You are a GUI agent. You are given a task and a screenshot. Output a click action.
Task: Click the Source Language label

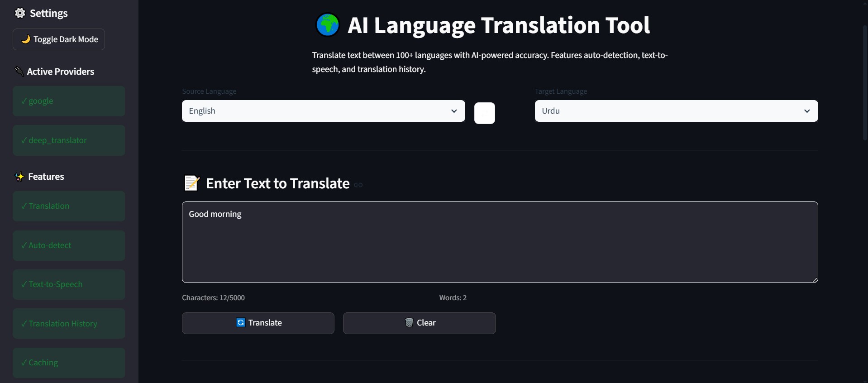(209, 91)
